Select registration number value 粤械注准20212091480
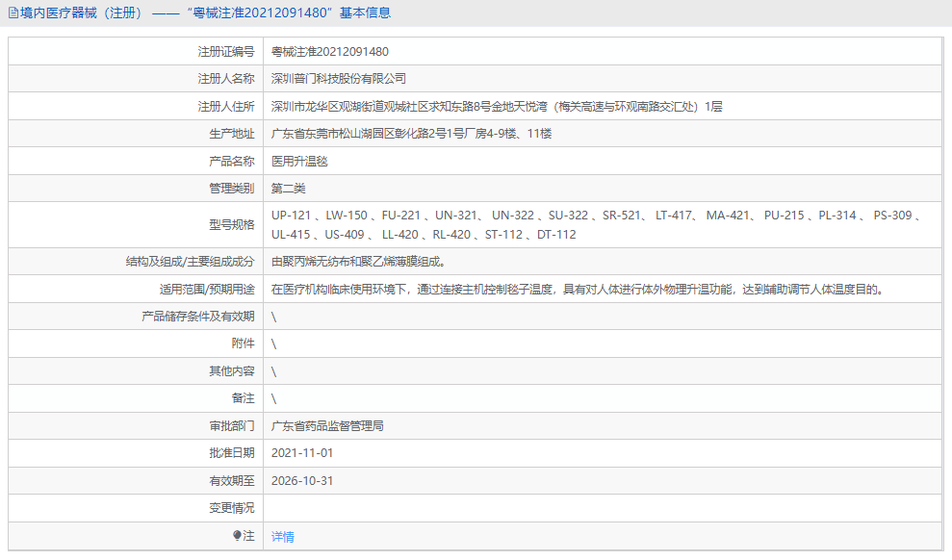The width and height of the screenshot is (952, 560). [x=329, y=52]
